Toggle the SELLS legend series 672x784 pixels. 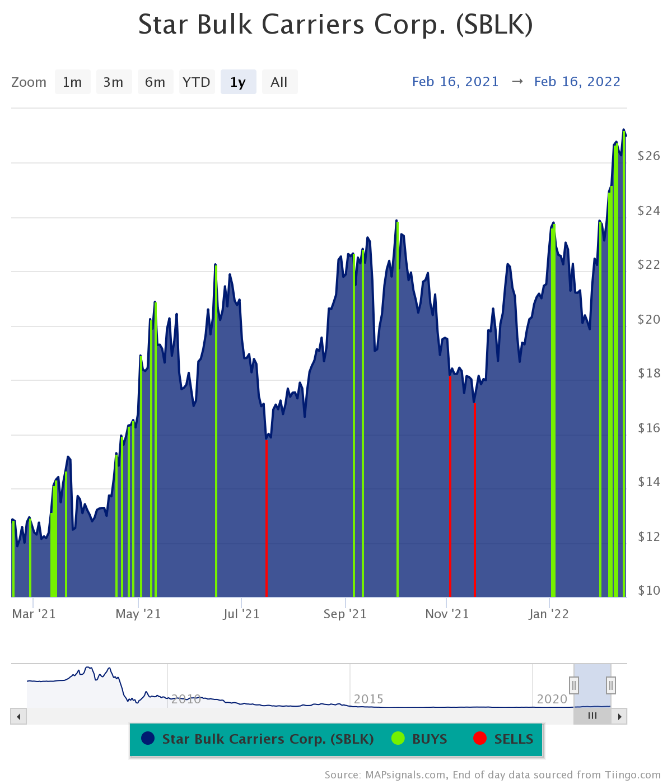click(x=503, y=739)
